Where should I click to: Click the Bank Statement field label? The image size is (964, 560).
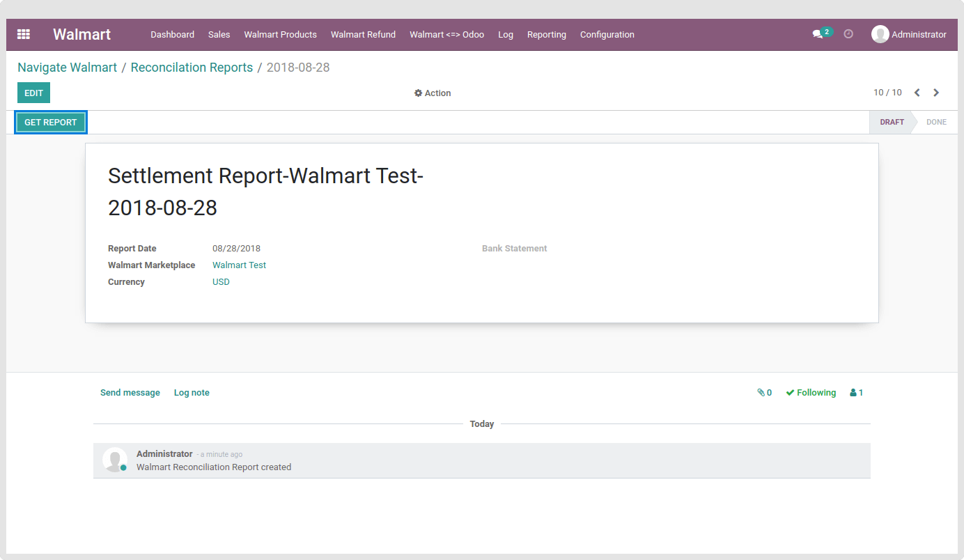coord(515,249)
